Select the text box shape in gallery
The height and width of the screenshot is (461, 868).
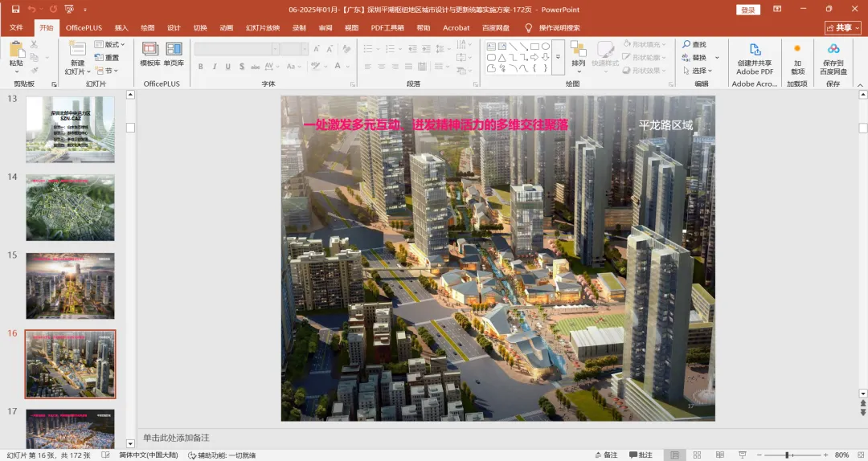pos(491,47)
